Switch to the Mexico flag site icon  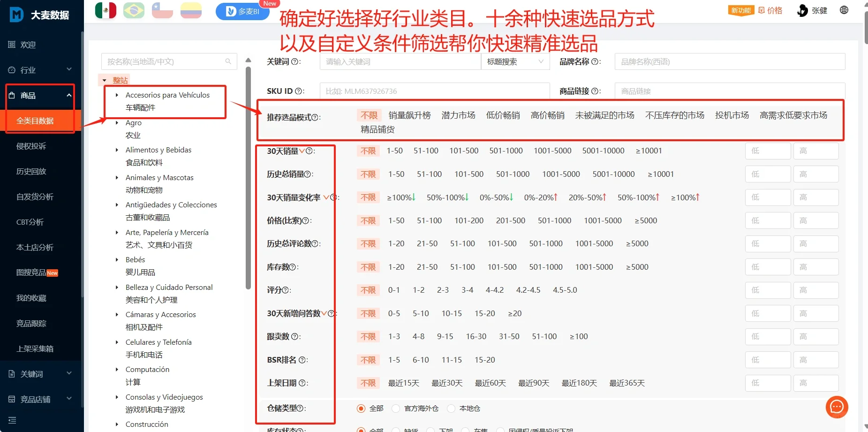106,9
